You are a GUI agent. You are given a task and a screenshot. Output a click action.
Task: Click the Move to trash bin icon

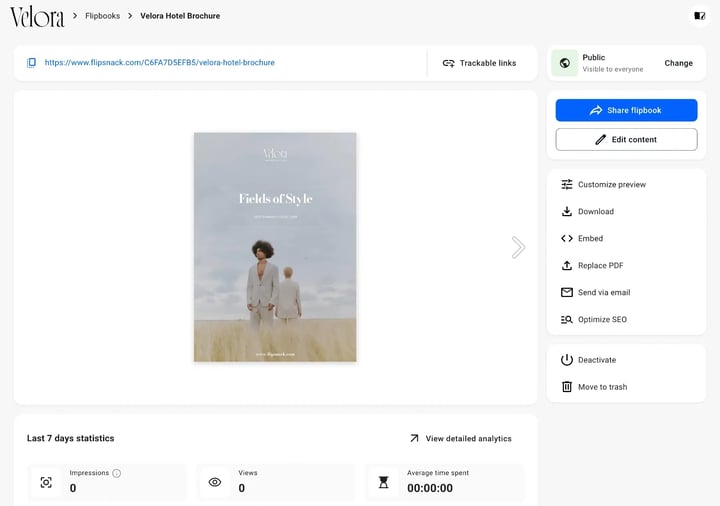[567, 387]
